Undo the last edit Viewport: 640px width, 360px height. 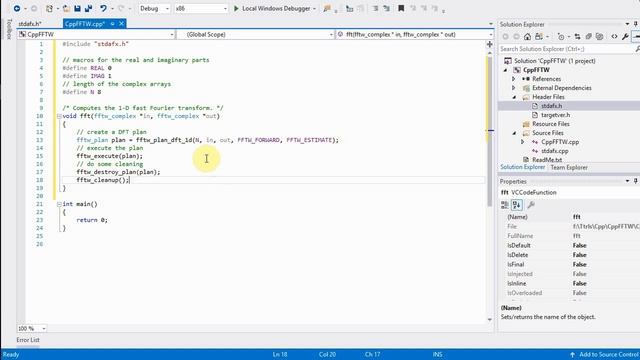[x=103, y=8]
